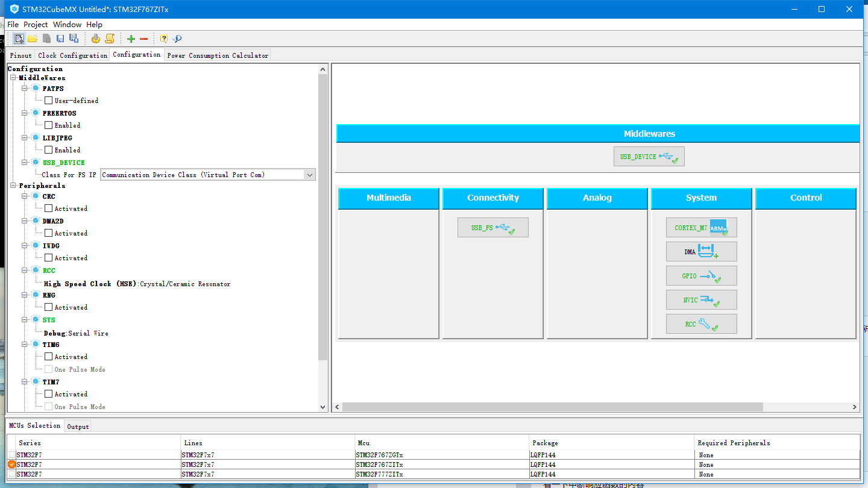Collapse the MiddleWares tree node
This screenshot has width=868, height=488.
coord(13,78)
